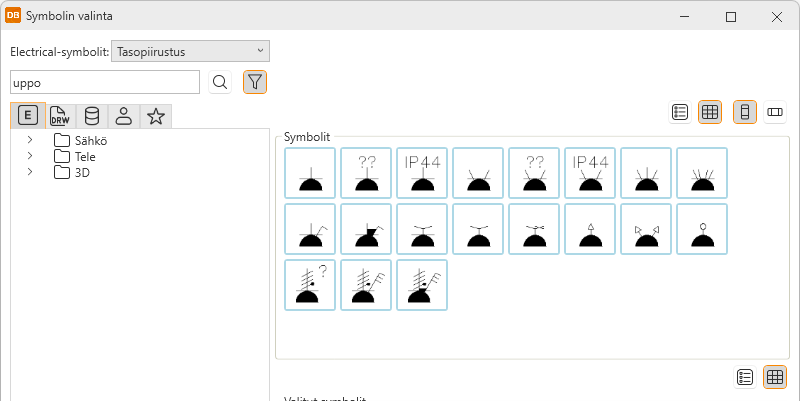
Task: Select the 3D folder
Action: (82, 172)
